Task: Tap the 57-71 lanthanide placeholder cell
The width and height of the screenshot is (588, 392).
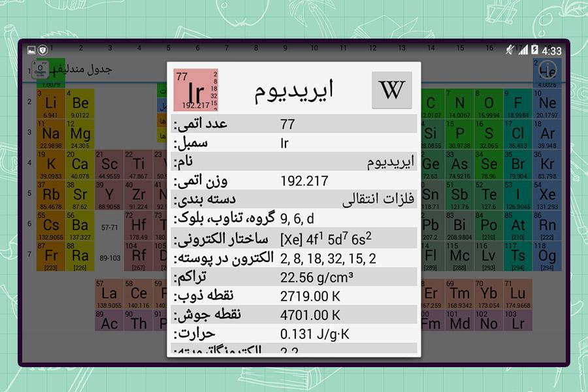Action: point(109,227)
